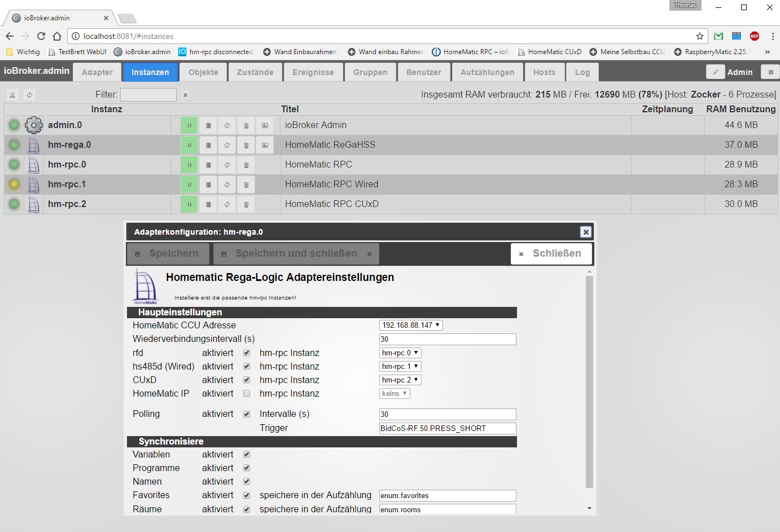This screenshot has width=780, height=532.
Task: Restart the admin.0 instance
Action: point(227,125)
